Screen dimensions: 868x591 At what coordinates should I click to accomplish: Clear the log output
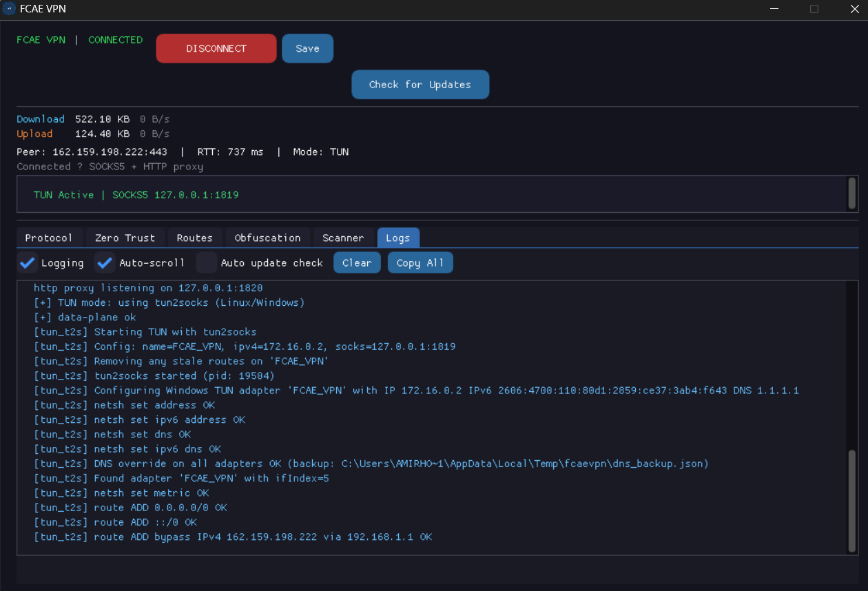pos(357,262)
